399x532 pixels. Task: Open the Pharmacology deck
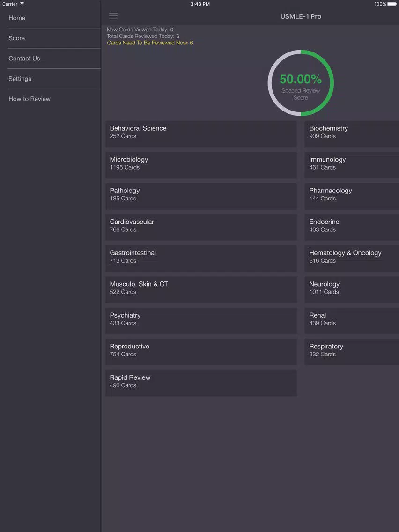point(352,196)
